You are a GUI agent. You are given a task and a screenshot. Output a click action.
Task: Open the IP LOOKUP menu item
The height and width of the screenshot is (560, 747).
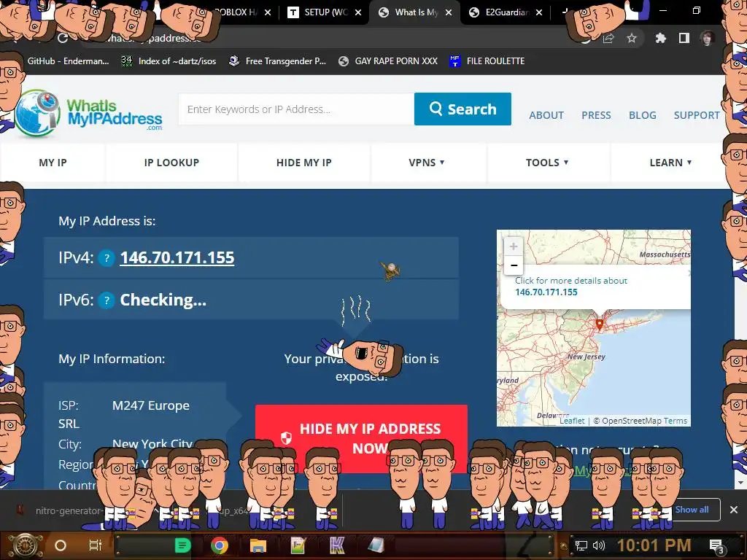pos(171,163)
